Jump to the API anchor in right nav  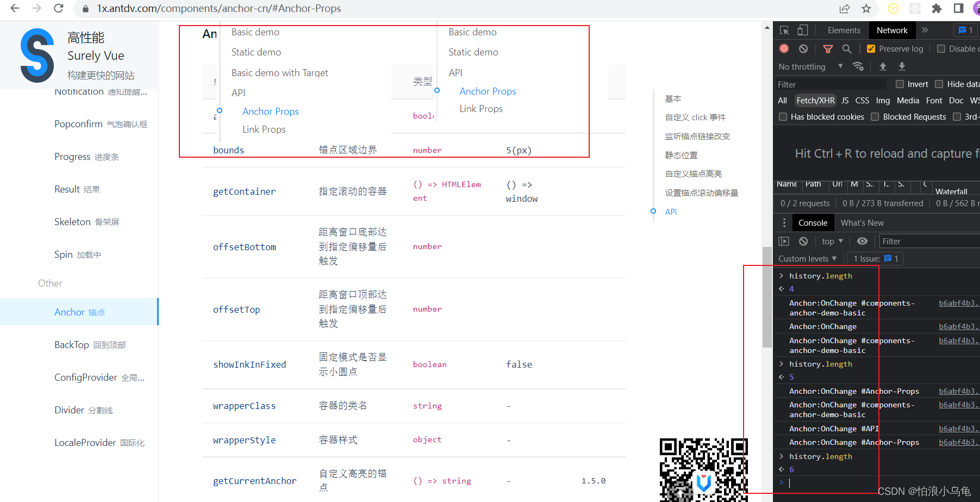click(671, 212)
